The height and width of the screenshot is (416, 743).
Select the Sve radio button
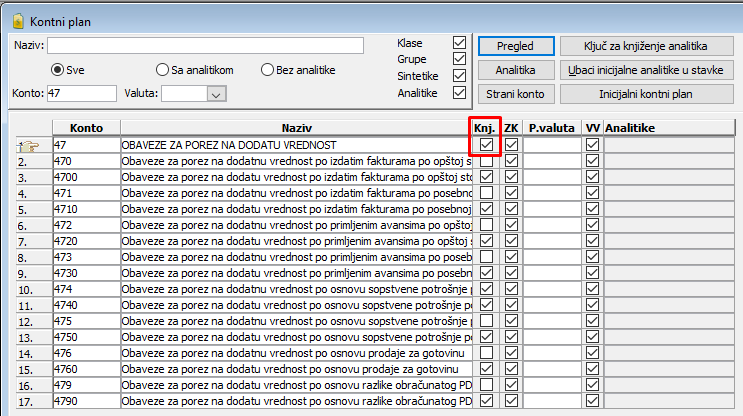click(x=58, y=70)
